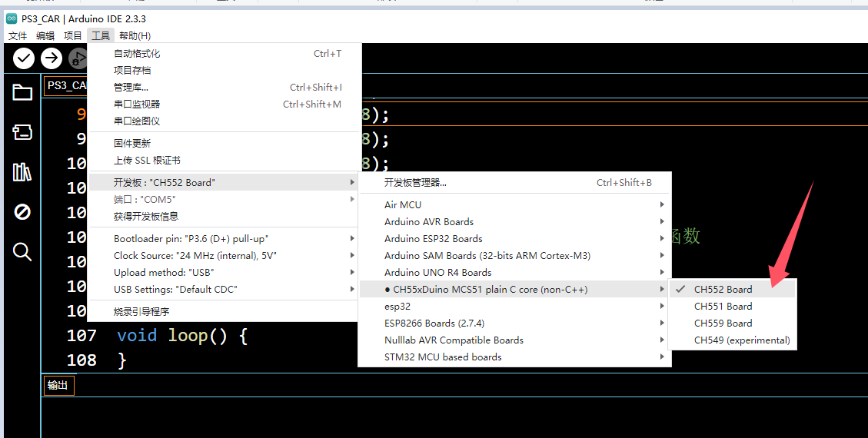
Task: Open the Debug sidebar icon
Action: tap(22, 212)
